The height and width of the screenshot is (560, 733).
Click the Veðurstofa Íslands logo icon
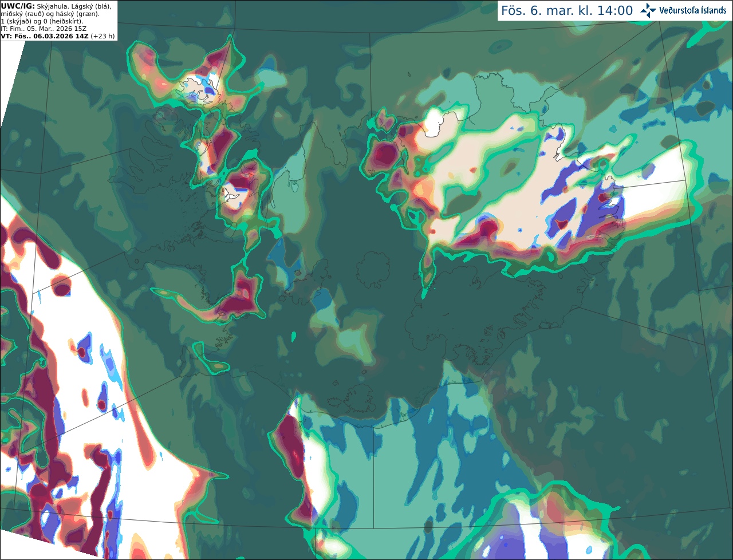pos(648,10)
